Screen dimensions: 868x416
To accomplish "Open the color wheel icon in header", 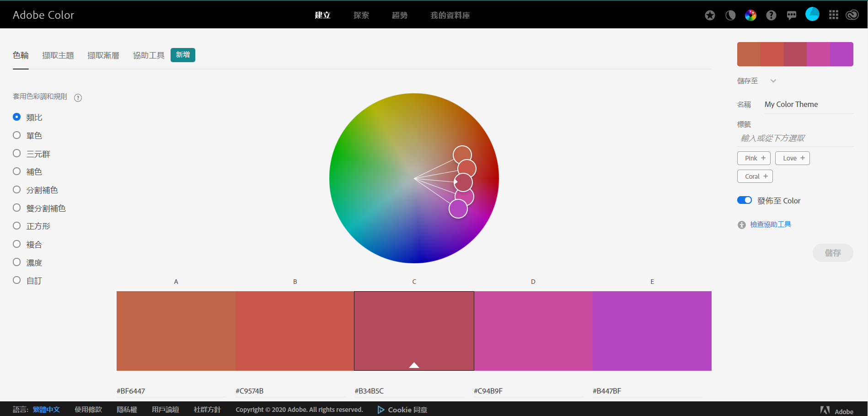I will tap(750, 15).
